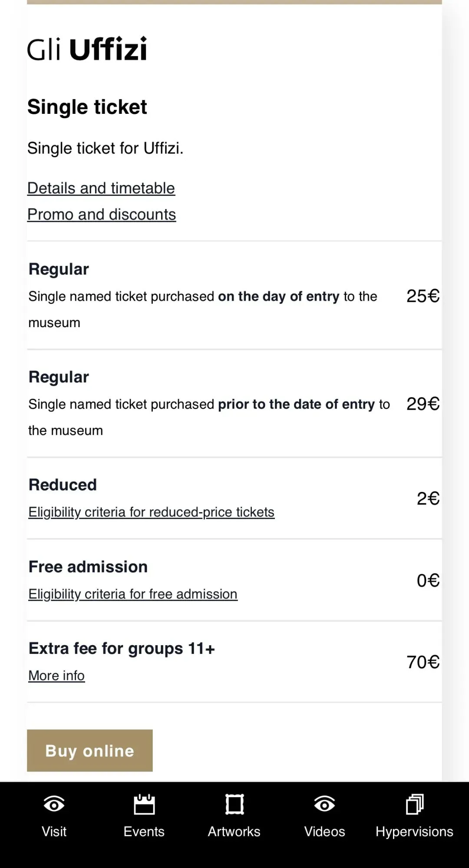Tap the Visit eye icon
This screenshot has height=868, width=469.
[54, 804]
